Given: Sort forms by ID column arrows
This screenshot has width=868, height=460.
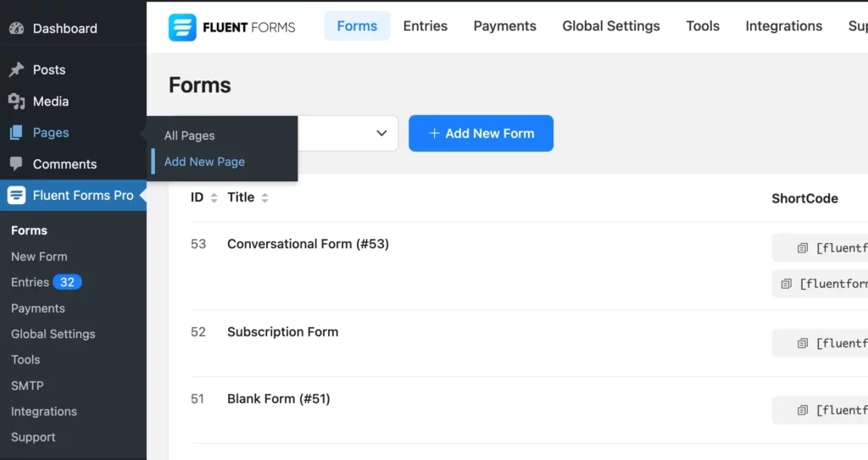Looking at the screenshot, I should pos(214,197).
